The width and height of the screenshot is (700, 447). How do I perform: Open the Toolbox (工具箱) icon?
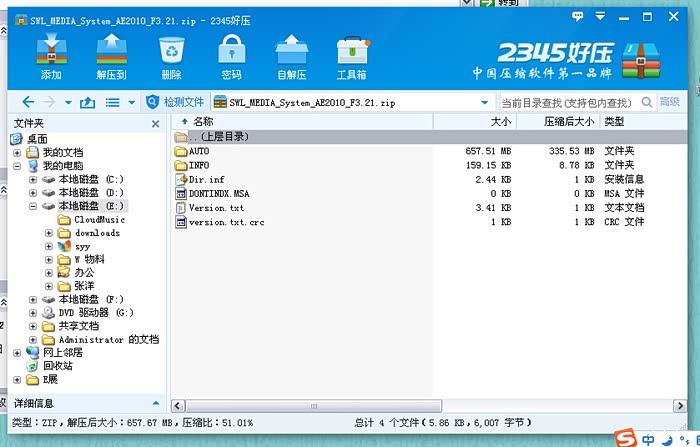pos(351,57)
